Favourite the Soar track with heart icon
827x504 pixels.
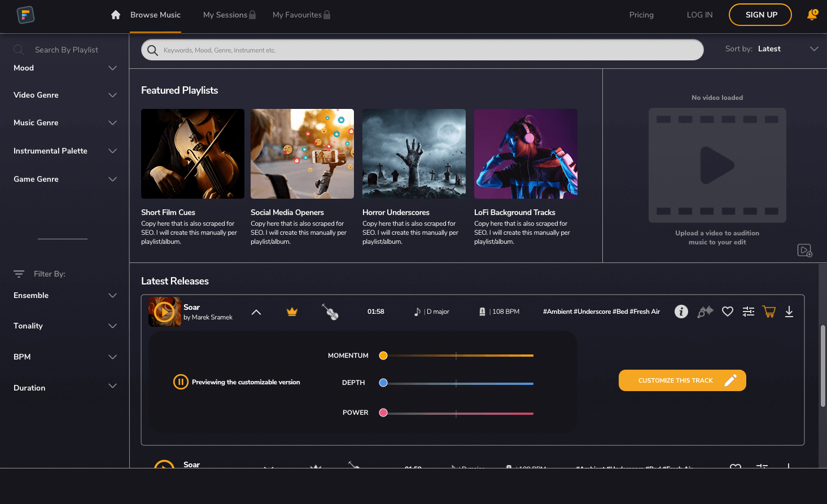click(x=728, y=312)
